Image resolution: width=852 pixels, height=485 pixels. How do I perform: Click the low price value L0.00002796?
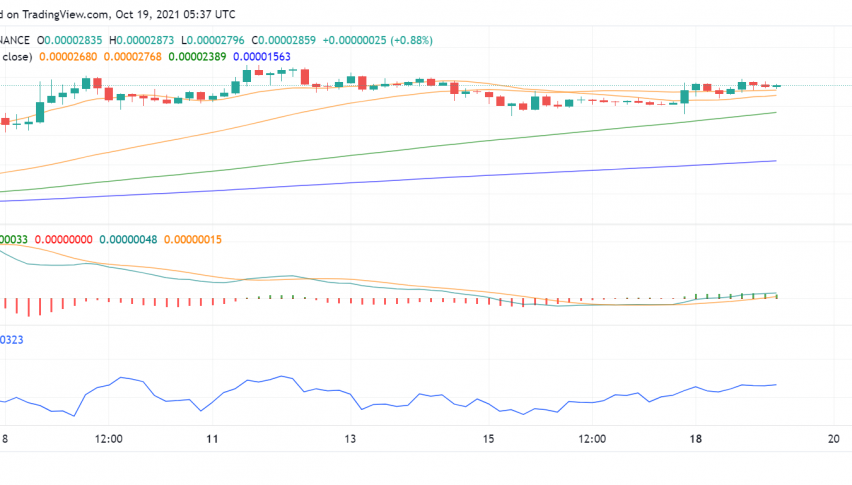coord(212,41)
